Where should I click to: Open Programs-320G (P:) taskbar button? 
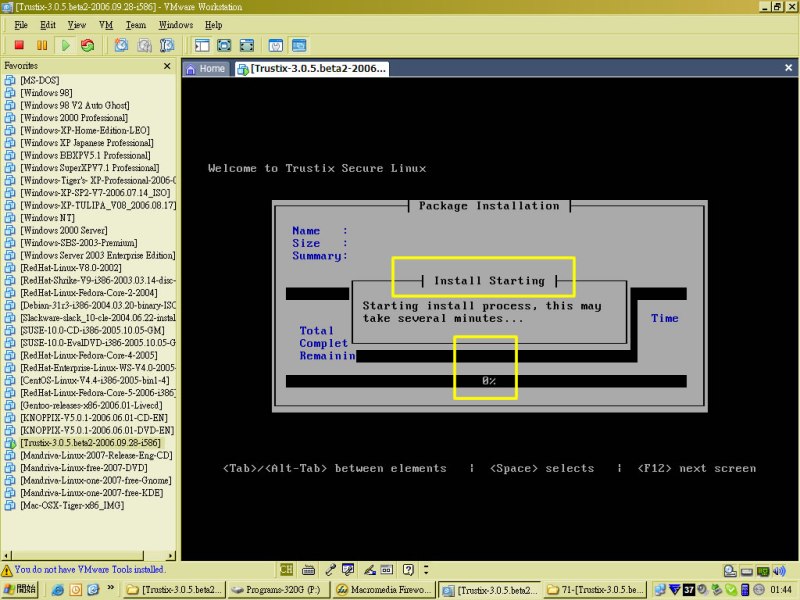(x=278, y=590)
